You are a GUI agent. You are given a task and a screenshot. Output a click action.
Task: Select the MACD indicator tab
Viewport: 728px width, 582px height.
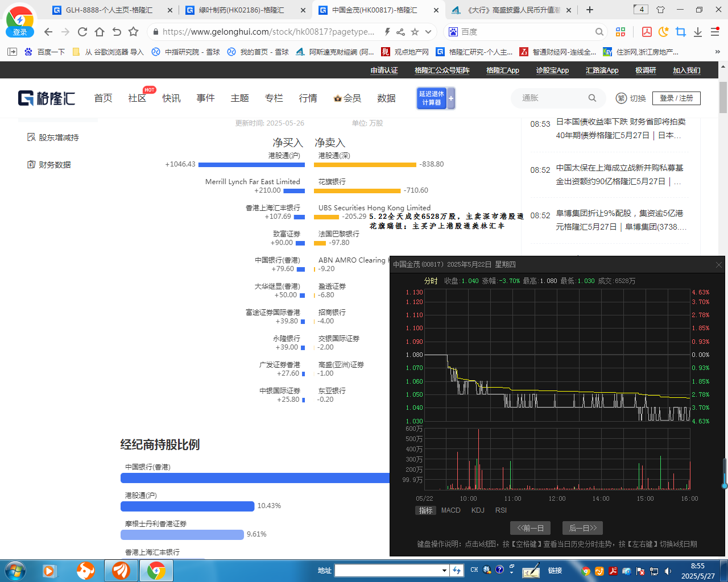coord(451,510)
